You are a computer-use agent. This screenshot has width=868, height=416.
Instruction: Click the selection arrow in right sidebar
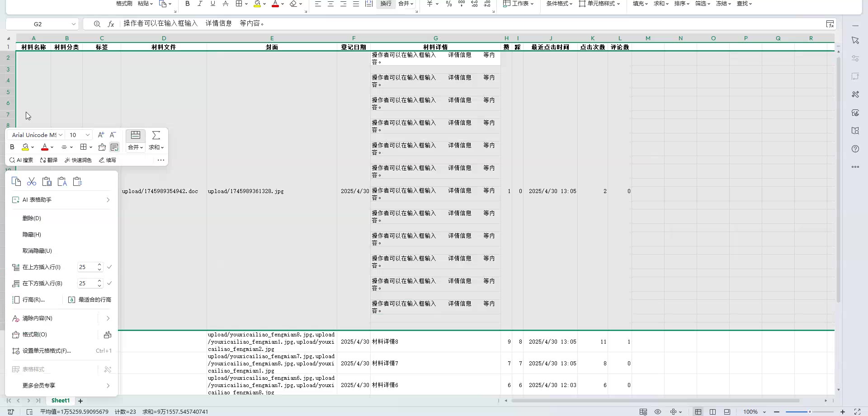click(855, 40)
